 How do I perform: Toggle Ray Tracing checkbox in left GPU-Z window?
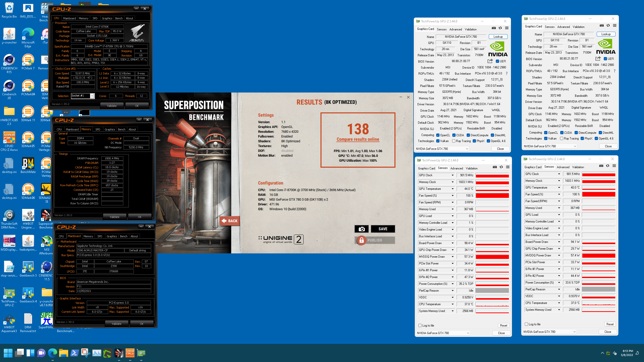click(x=454, y=141)
